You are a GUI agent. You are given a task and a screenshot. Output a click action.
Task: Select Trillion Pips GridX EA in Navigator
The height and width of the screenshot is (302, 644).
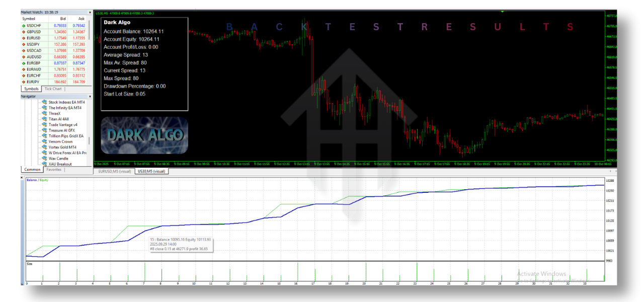pyautogui.click(x=65, y=136)
